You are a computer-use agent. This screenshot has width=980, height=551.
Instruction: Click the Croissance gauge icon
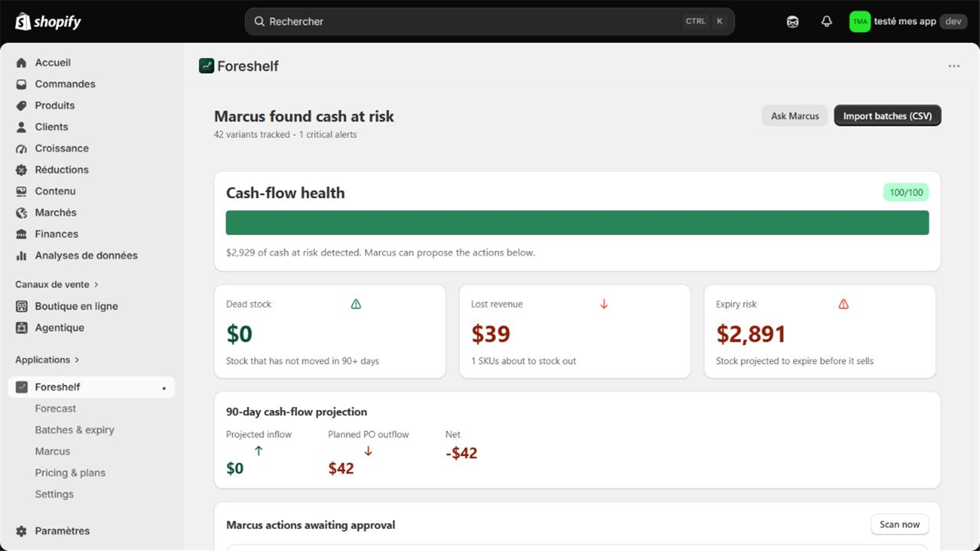(21, 148)
